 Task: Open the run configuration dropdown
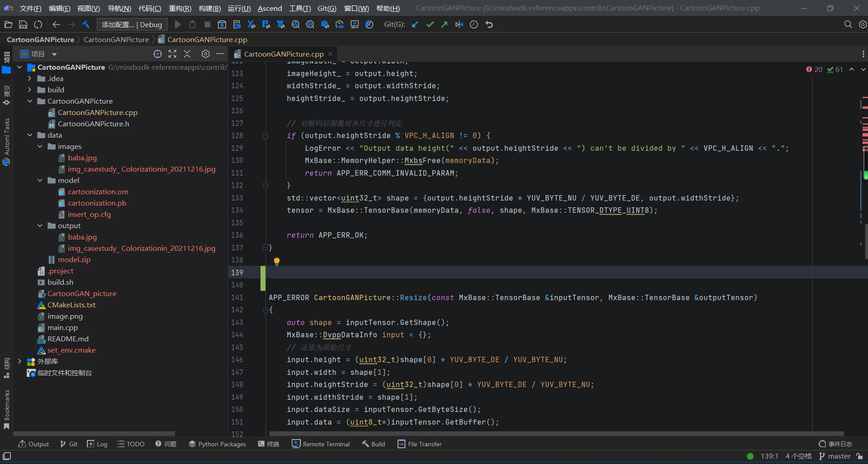point(132,24)
